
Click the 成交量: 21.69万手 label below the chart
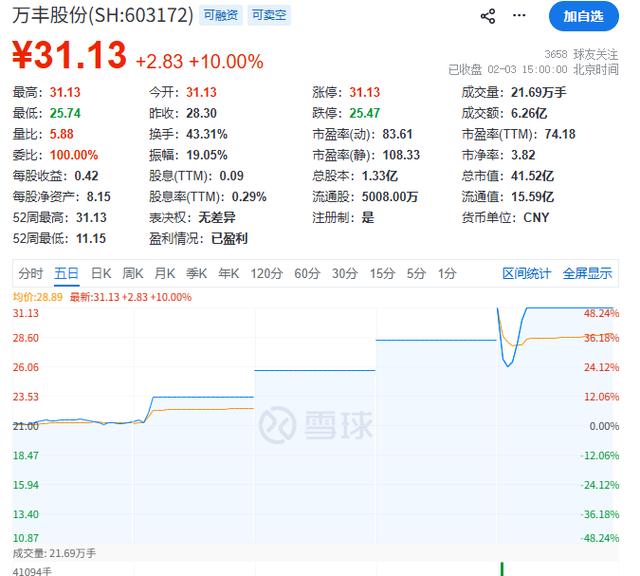(54, 554)
